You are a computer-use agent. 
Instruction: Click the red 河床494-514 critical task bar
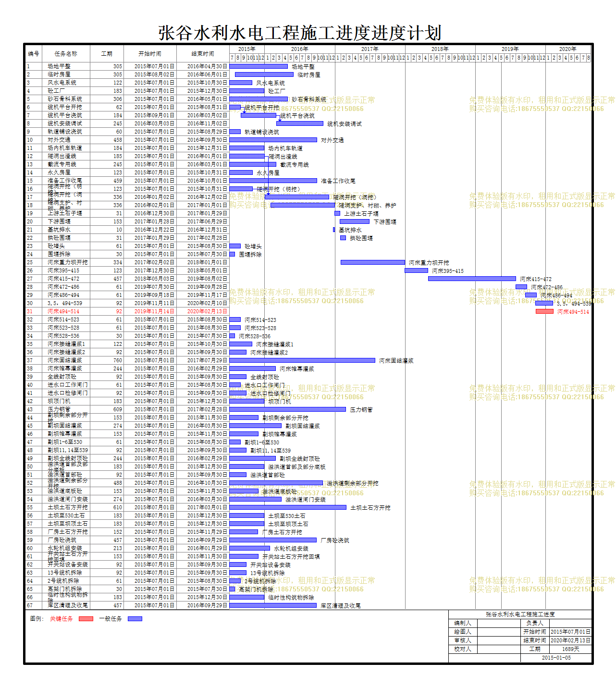pos(545,311)
